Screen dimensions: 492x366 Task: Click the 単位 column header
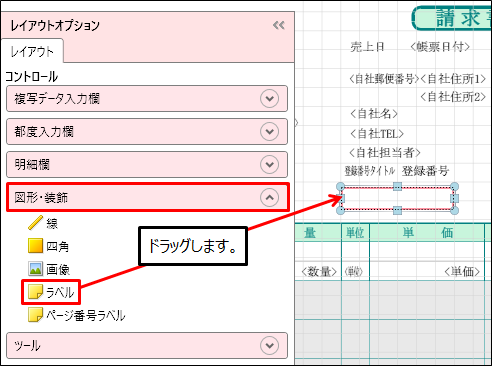pyautogui.click(x=355, y=233)
